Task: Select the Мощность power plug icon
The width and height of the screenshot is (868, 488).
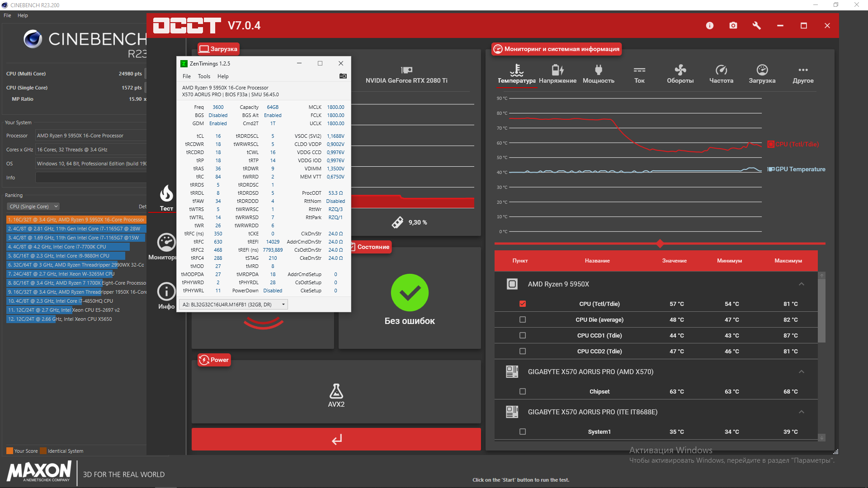Action: click(599, 70)
